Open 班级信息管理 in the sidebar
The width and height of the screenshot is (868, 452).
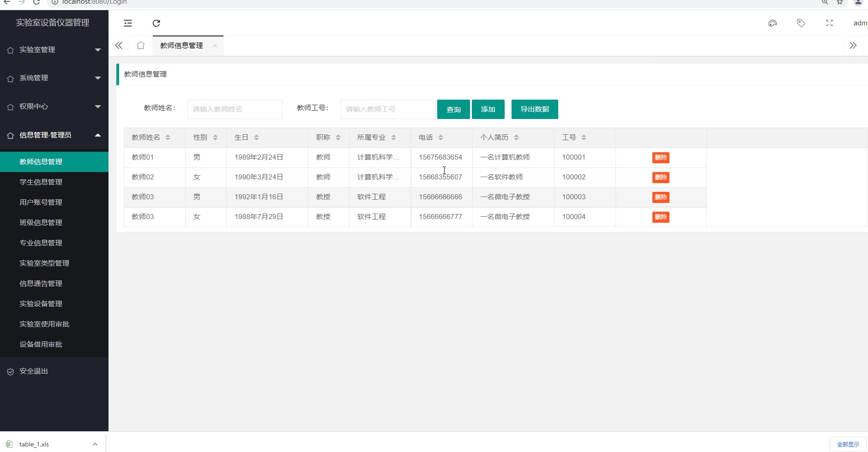point(54,223)
